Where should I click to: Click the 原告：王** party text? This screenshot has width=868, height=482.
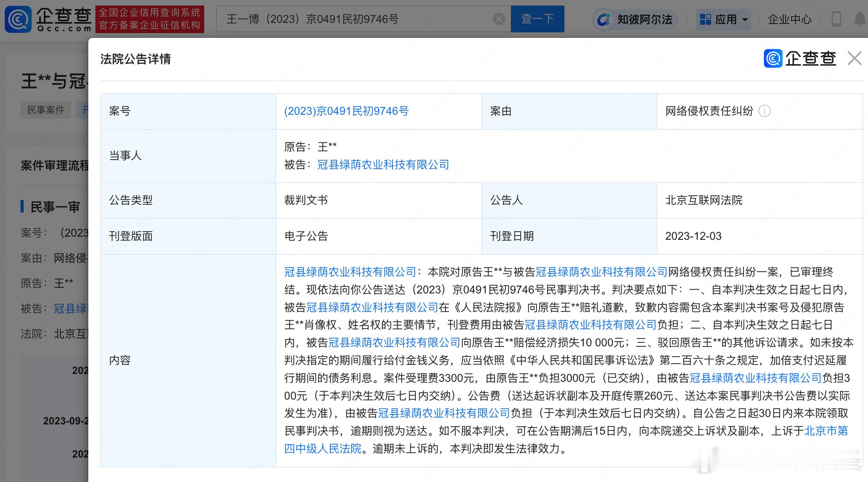[310, 147]
